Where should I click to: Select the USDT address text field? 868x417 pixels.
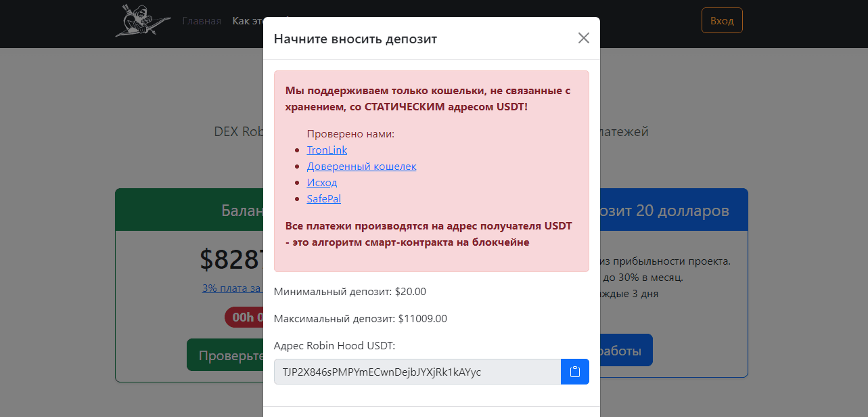[x=417, y=372]
